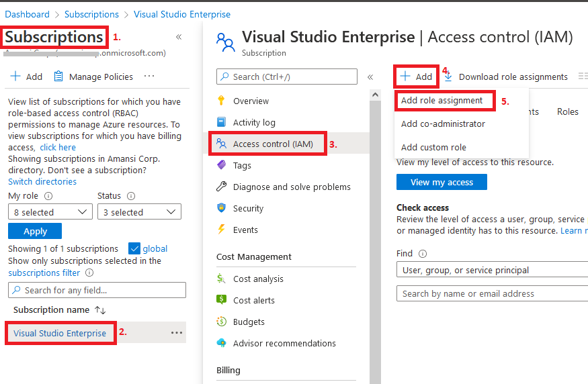588x384 pixels.
Task: Click the Learn more link in Check access
Action: (x=574, y=230)
